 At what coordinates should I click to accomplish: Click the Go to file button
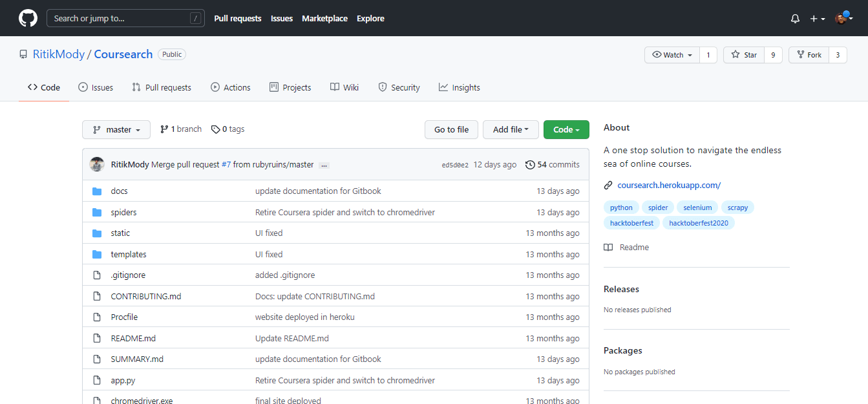click(451, 129)
